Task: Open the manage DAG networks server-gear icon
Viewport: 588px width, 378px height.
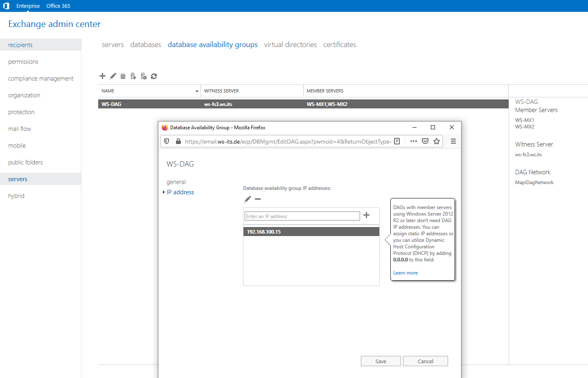Action: click(x=144, y=76)
